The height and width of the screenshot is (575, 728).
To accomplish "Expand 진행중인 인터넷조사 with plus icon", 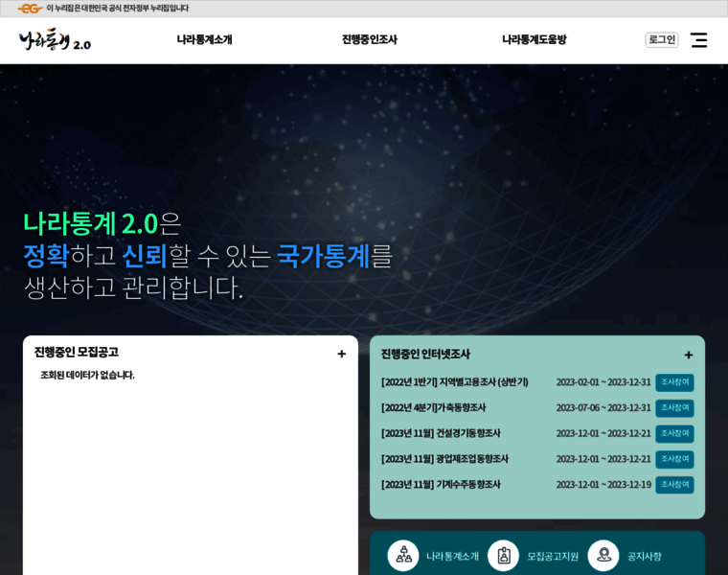I will point(689,355).
